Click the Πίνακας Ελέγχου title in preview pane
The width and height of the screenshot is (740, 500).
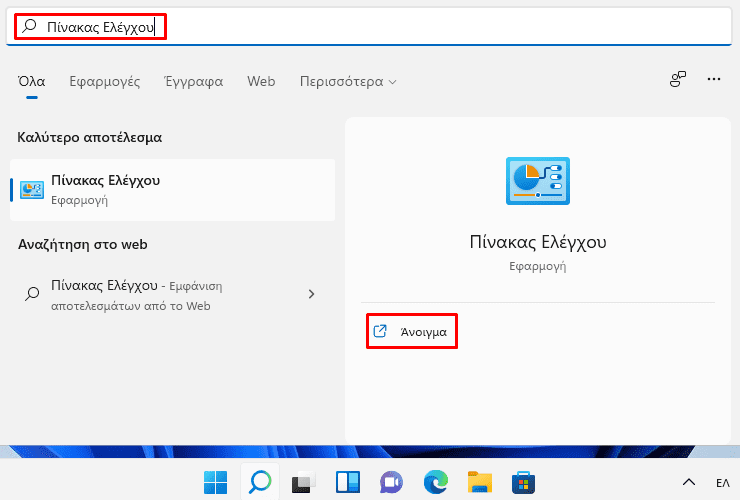click(x=538, y=242)
